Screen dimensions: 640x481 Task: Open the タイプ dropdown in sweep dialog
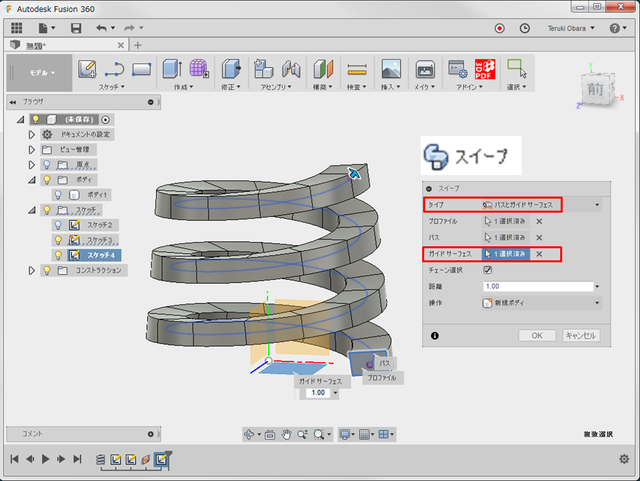tap(540, 204)
